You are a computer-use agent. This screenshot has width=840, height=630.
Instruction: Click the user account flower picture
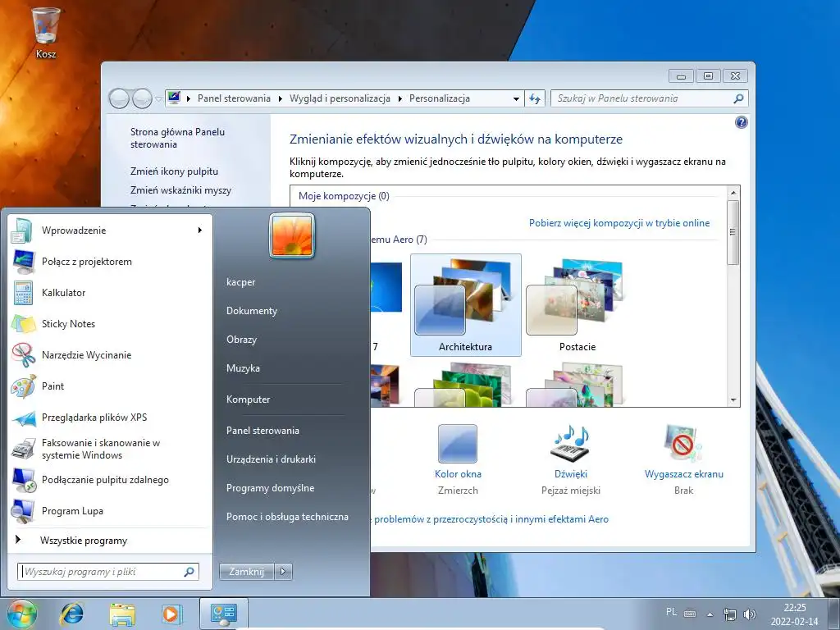292,235
